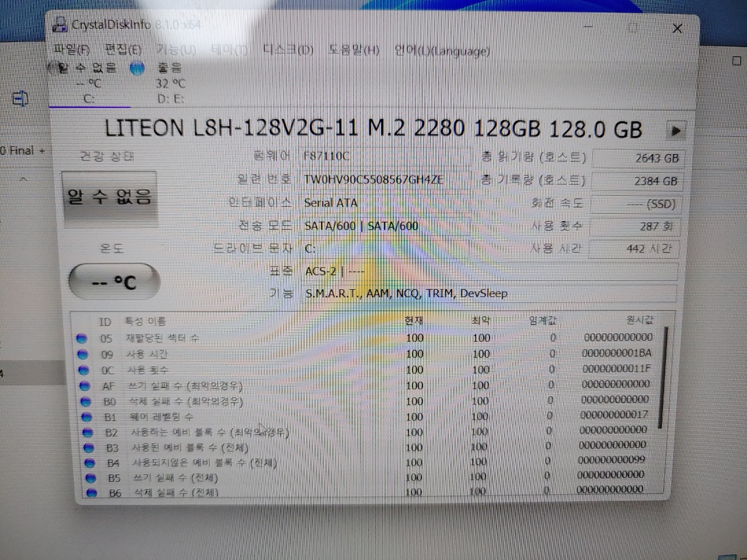
Task: Click the blue status dot of row 05
Action: [82, 338]
